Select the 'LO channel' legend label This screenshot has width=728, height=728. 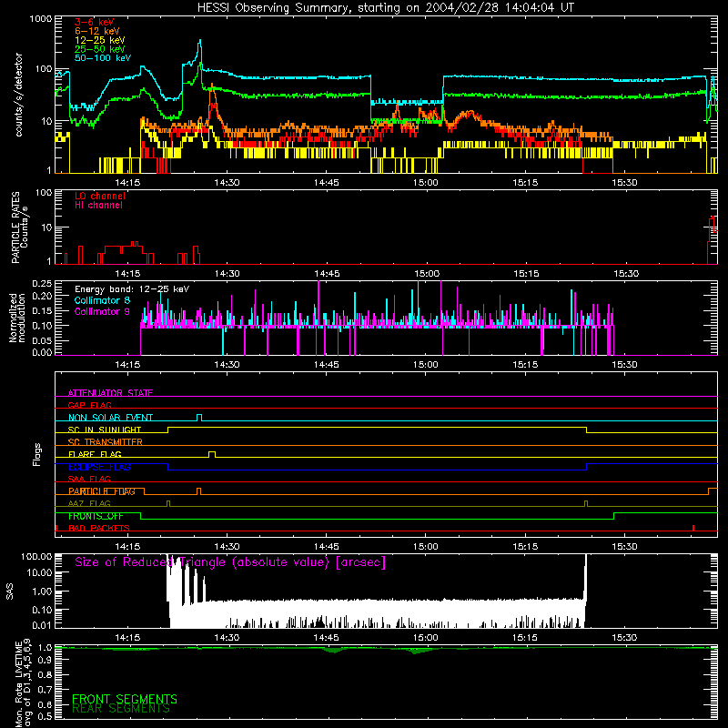pyautogui.click(x=100, y=196)
